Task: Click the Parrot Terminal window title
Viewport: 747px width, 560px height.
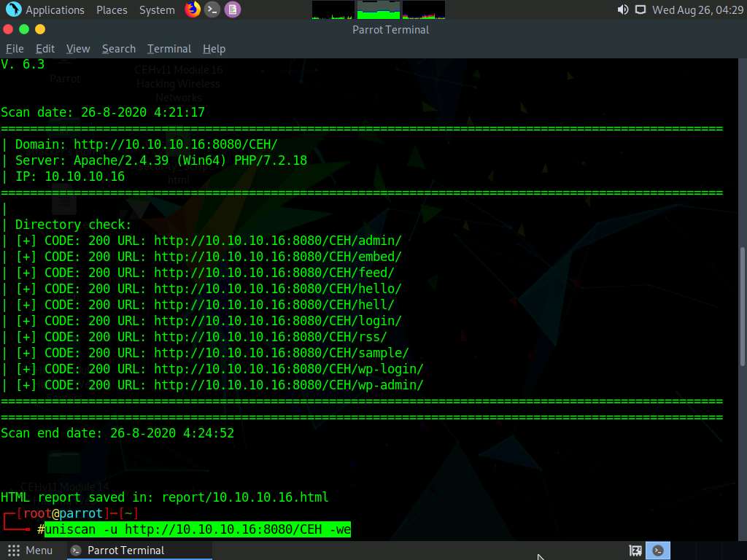Action: pyautogui.click(x=391, y=29)
